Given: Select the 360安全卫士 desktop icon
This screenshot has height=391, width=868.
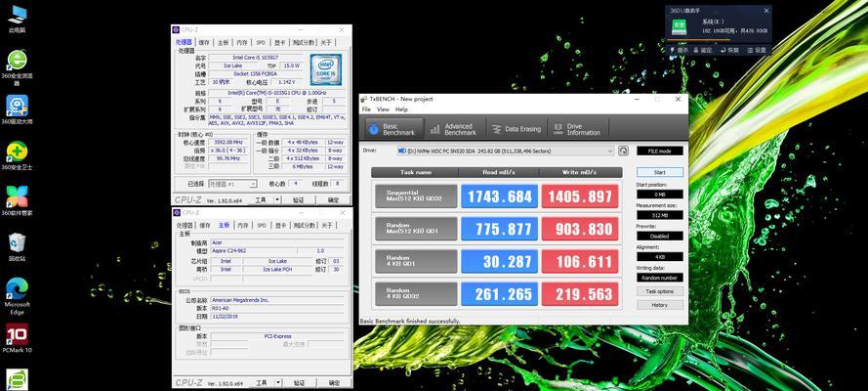Looking at the screenshot, I should click(x=18, y=155).
